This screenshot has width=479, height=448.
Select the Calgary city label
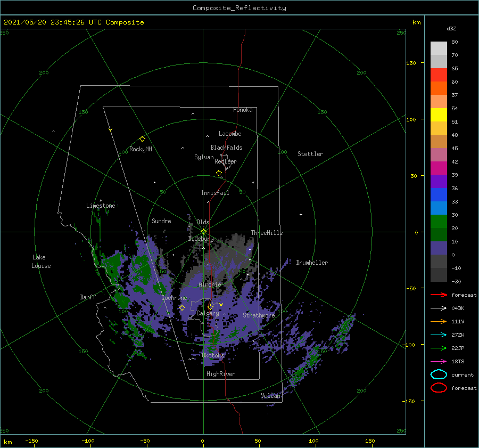[x=208, y=313]
